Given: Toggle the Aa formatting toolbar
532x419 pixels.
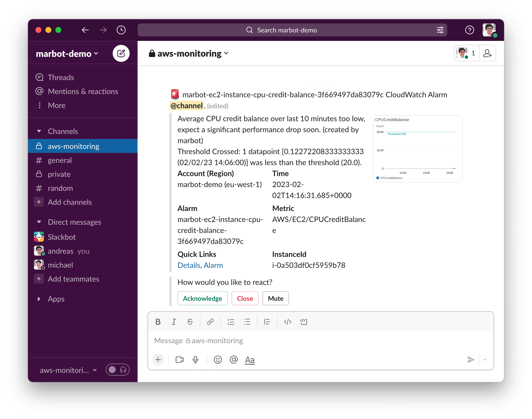Looking at the screenshot, I should 250,360.
